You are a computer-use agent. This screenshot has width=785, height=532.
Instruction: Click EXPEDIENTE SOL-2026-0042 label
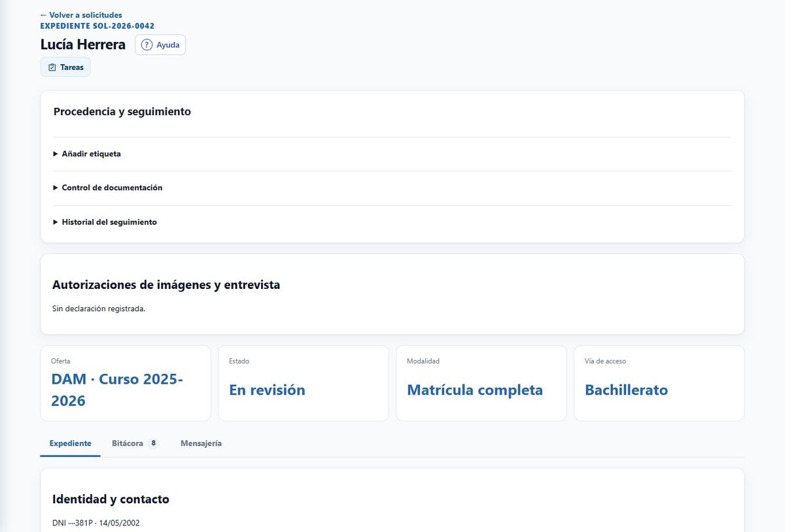point(97,26)
